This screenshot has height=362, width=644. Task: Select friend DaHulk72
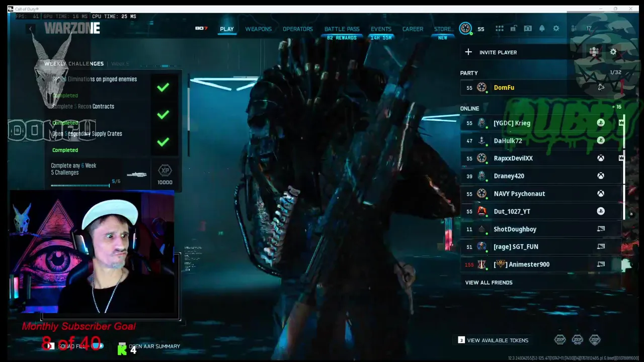pos(541,141)
